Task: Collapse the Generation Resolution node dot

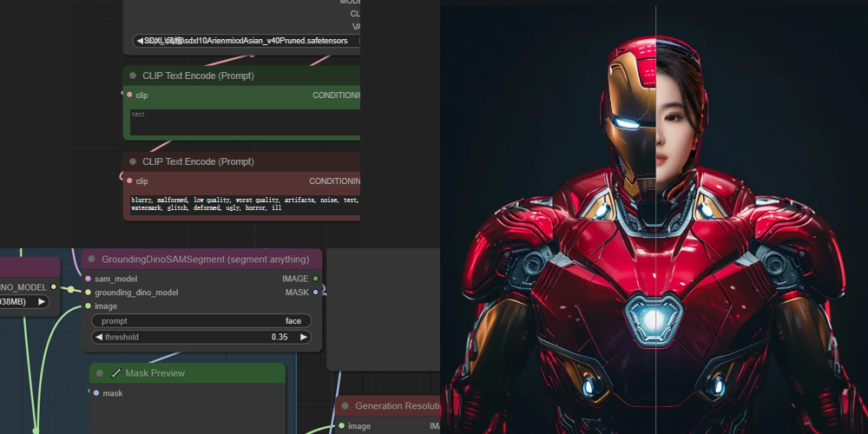Action: coord(345,405)
